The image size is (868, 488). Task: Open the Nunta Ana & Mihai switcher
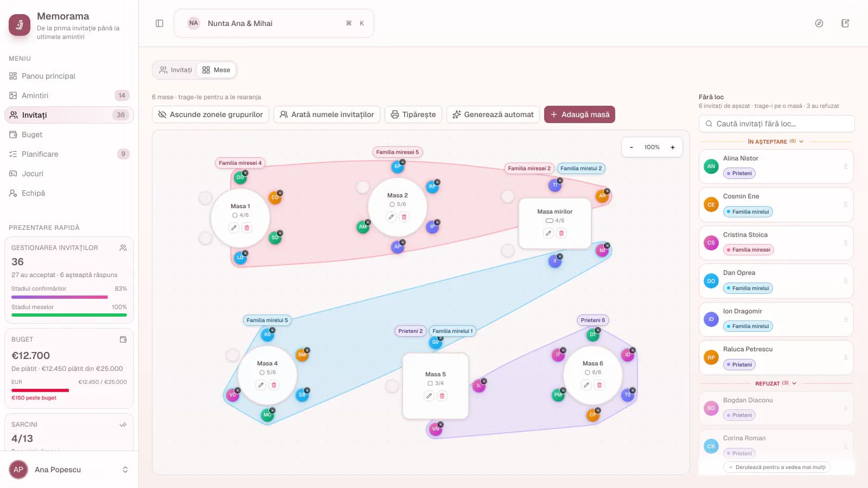click(x=274, y=23)
